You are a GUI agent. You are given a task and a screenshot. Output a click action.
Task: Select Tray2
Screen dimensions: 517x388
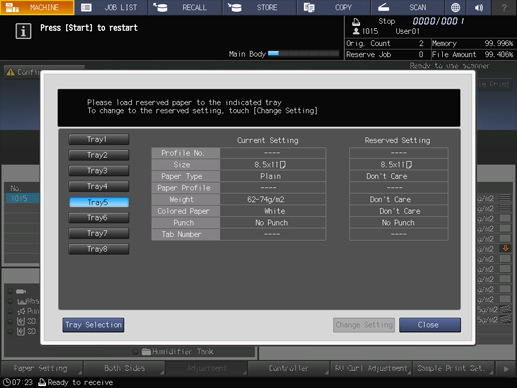pos(99,155)
